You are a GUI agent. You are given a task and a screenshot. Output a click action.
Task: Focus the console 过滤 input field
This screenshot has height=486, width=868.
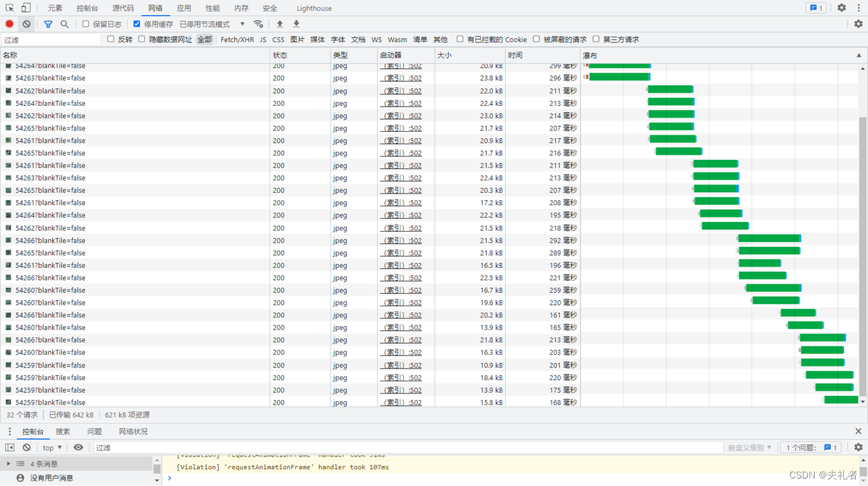click(x=408, y=448)
